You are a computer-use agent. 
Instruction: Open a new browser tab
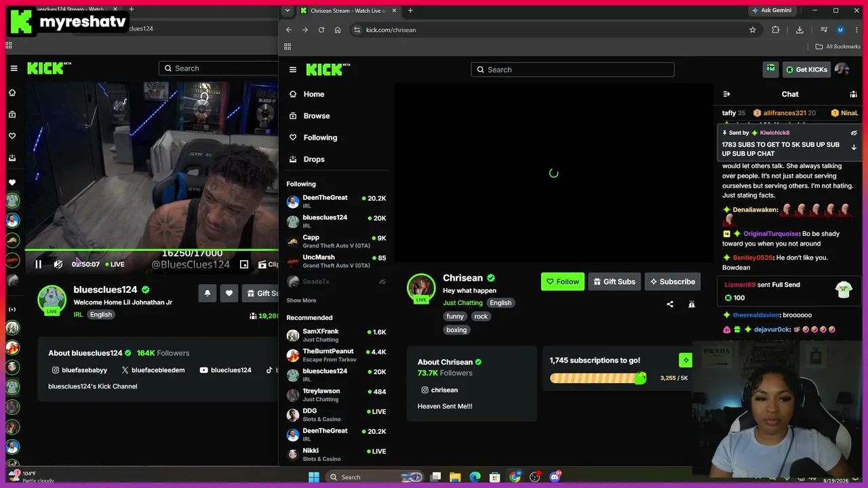(410, 11)
